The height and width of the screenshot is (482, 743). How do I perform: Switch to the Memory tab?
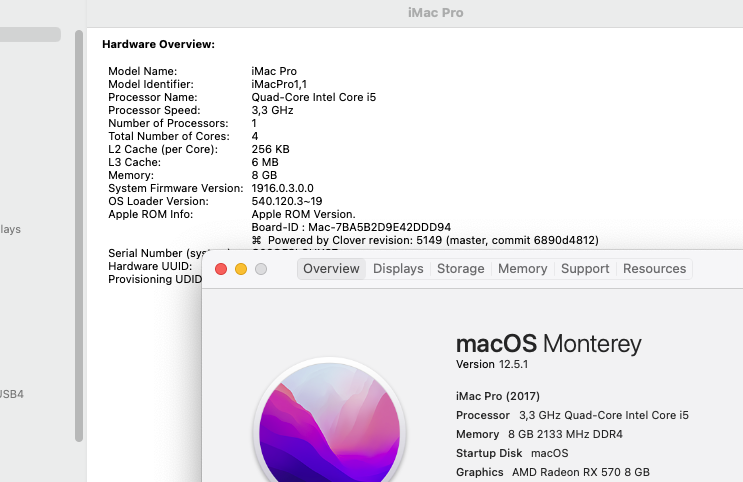coord(523,269)
